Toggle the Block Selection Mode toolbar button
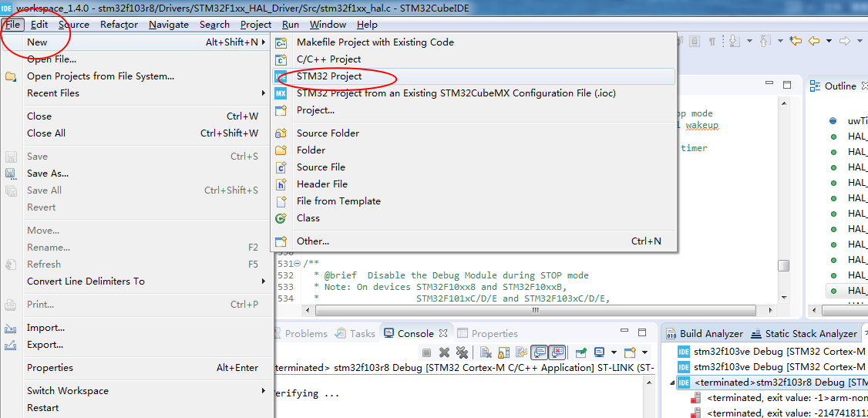 coord(695,41)
